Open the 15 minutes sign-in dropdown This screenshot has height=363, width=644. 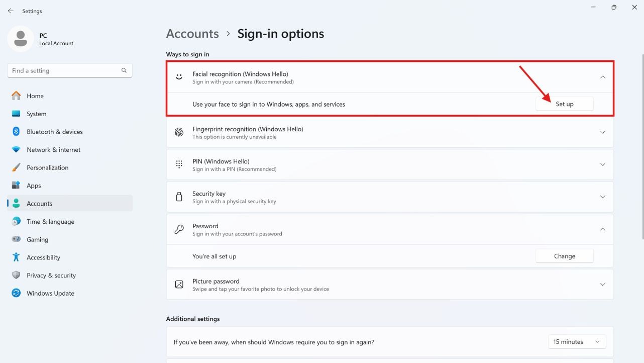(x=577, y=342)
